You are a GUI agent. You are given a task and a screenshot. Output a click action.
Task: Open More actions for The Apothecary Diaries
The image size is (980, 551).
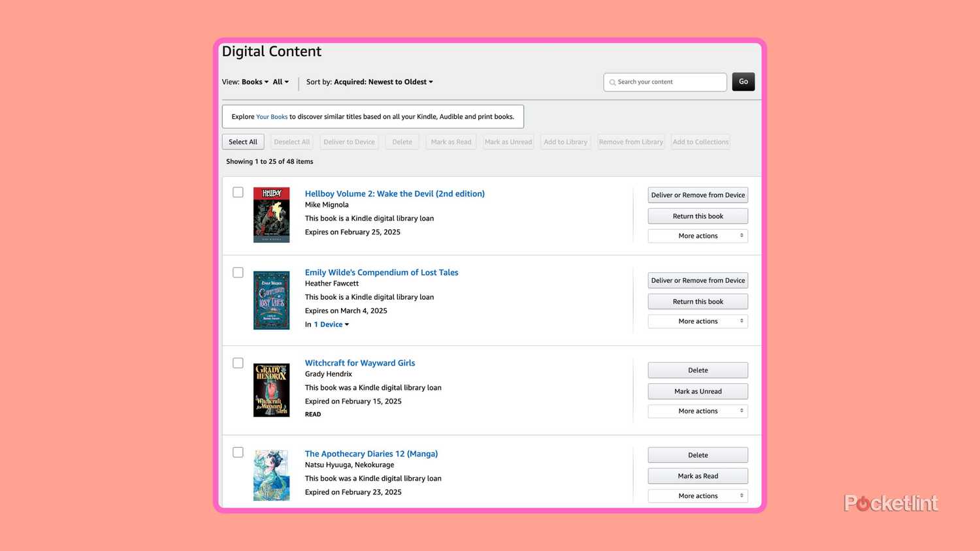pyautogui.click(x=698, y=496)
